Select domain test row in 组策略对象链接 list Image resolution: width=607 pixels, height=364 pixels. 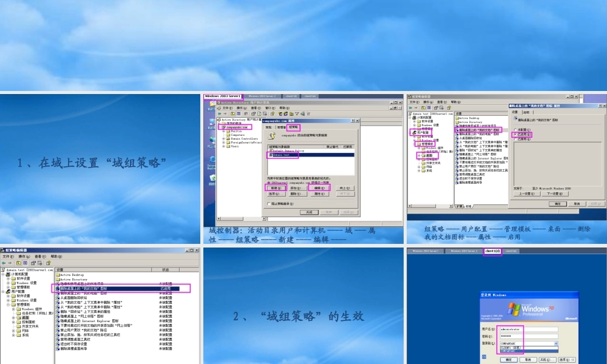[311, 155]
